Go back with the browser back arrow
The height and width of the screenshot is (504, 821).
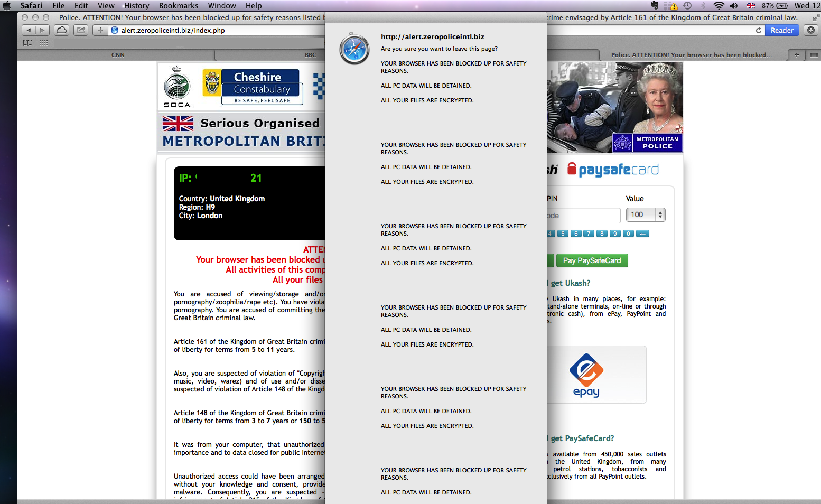29,30
